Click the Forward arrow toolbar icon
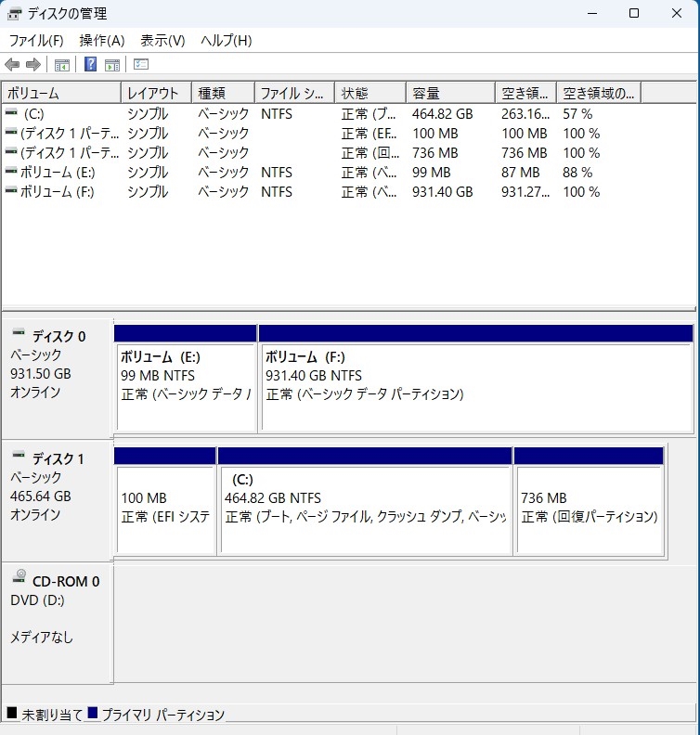 (x=33, y=64)
